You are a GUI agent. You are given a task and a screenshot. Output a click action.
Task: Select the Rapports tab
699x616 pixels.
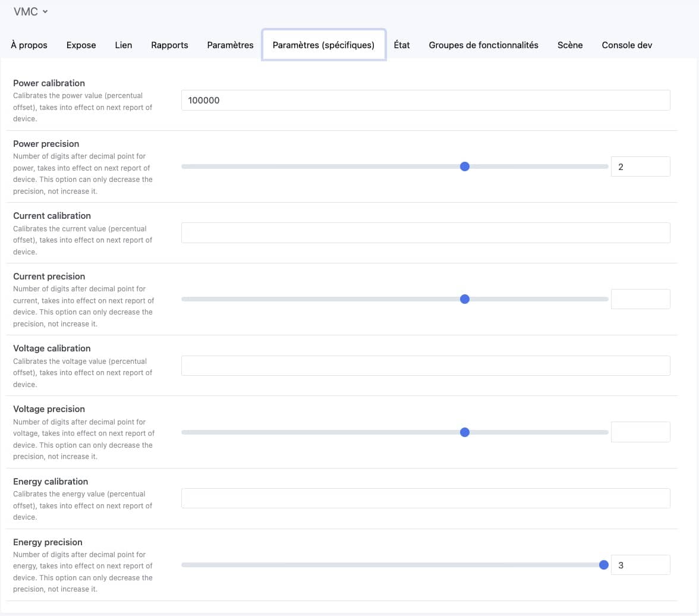[x=169, y=45]
